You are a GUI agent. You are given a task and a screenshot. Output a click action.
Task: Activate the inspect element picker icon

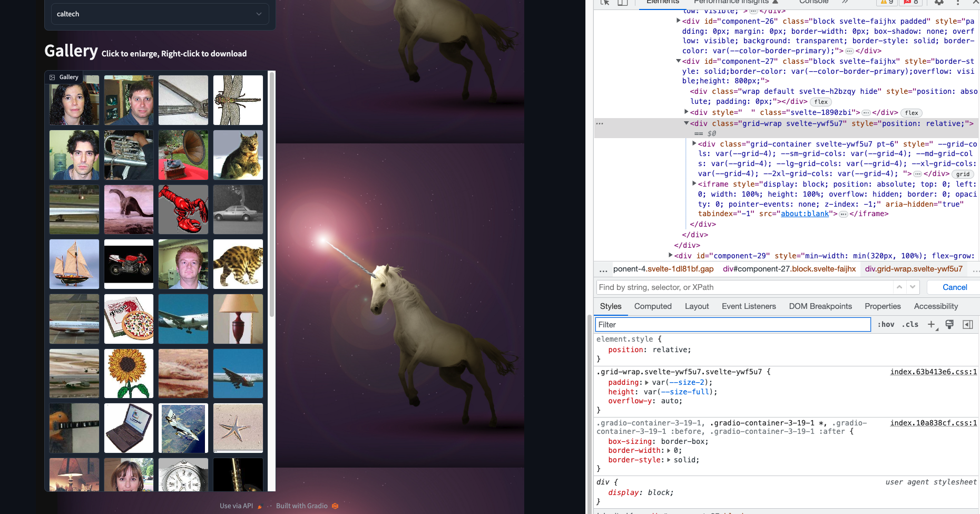pos(605,2)
